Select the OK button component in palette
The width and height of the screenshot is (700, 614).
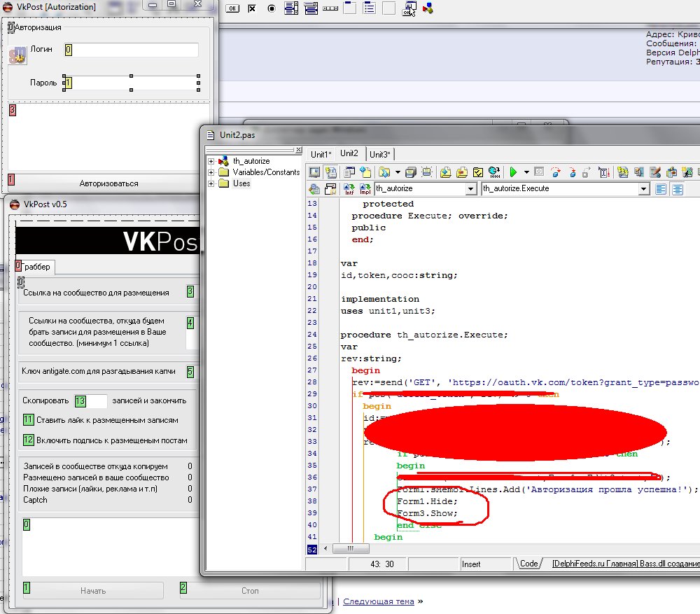pos(232,8)
